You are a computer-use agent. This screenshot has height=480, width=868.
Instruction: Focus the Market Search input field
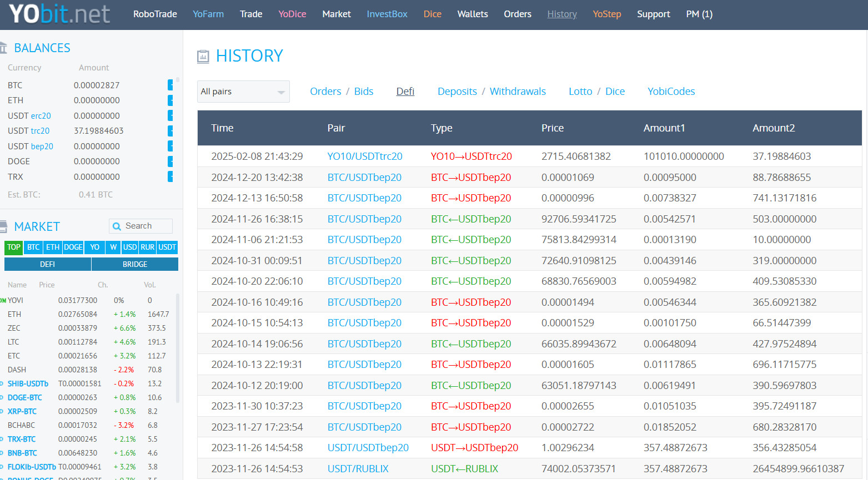point(141,226)
